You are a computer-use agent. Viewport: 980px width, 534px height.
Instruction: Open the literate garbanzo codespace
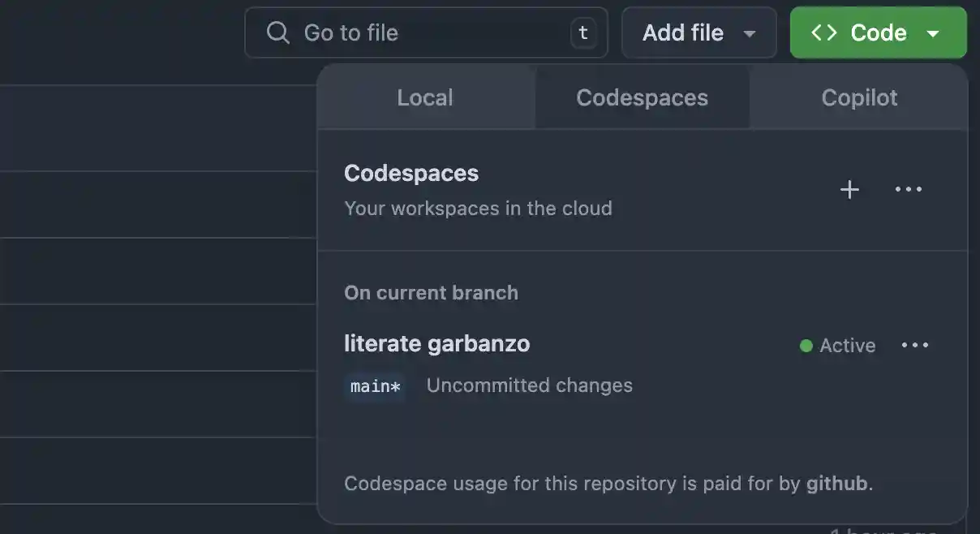(437, 343)
